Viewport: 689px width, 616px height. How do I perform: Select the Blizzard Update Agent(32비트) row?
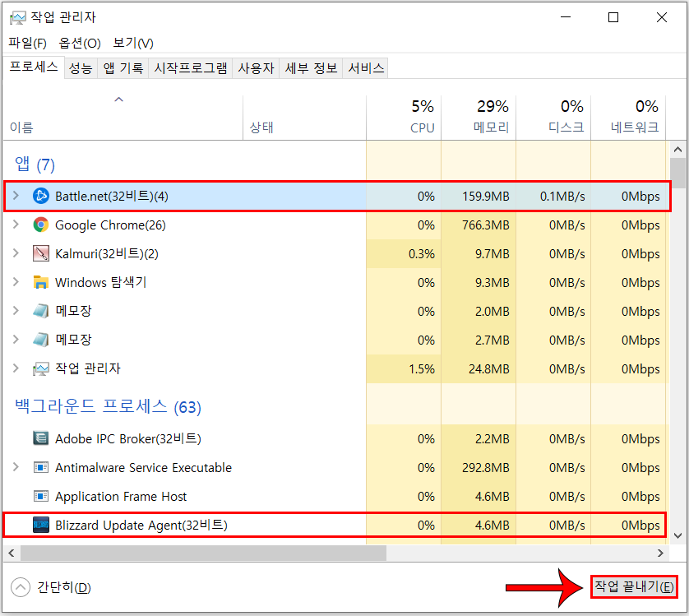pos(336,525)
